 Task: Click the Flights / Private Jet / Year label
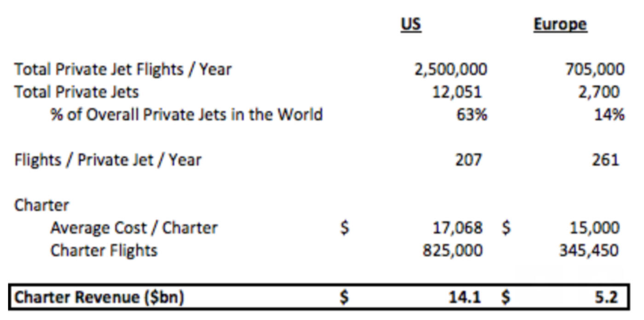(108, 160)
